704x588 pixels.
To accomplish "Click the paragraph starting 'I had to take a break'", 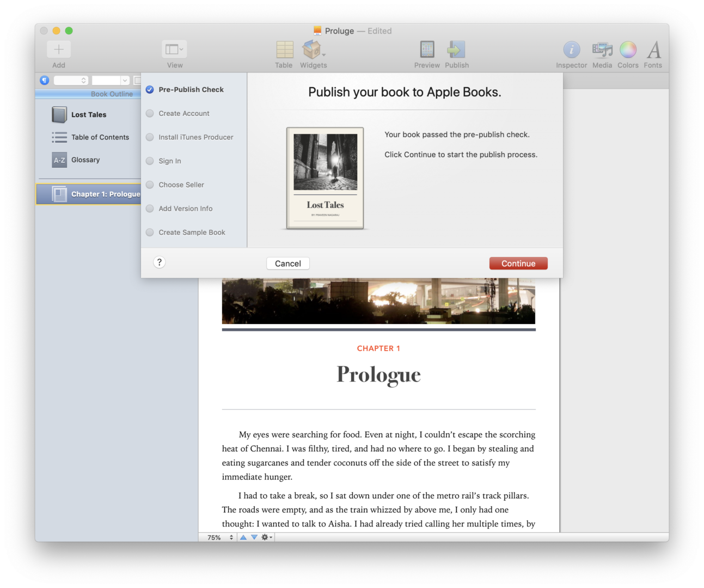I will point(378,510).
